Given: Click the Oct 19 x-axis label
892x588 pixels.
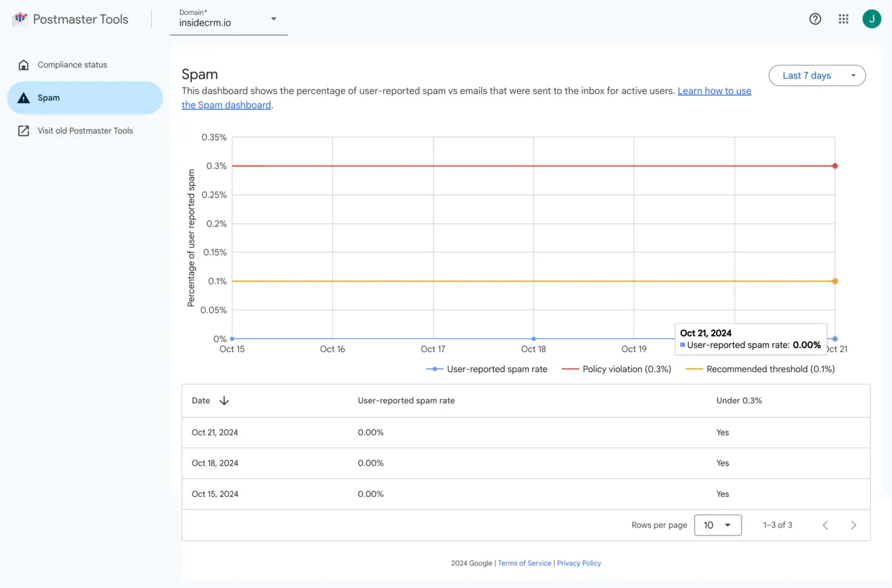Looking at the screenshot, I should (634, 349).
